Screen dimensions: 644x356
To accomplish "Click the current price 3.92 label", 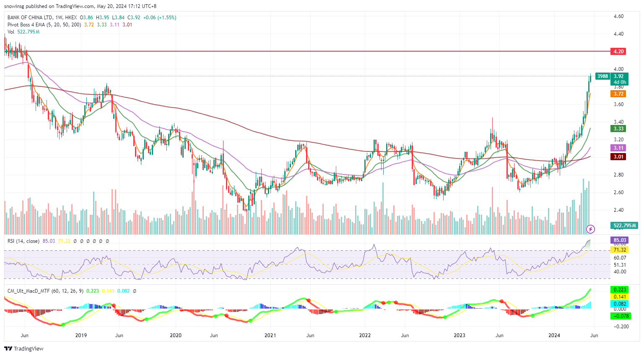I will 619,76.
